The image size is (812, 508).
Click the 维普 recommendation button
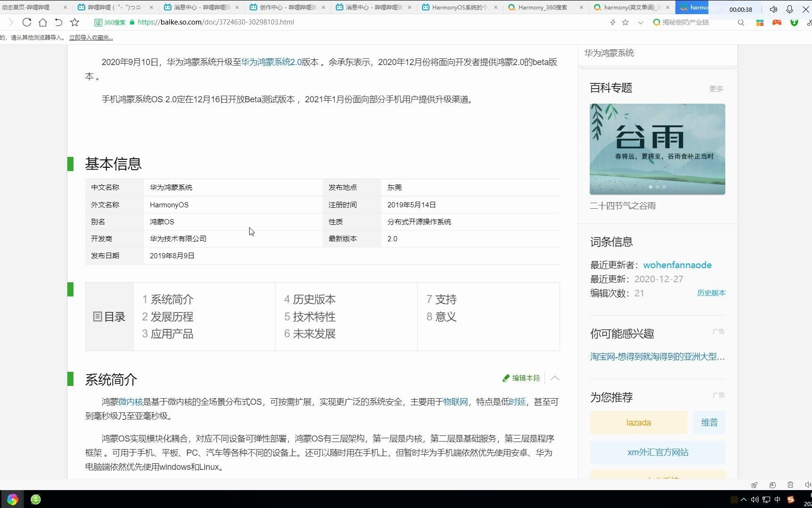pos(709,423)
